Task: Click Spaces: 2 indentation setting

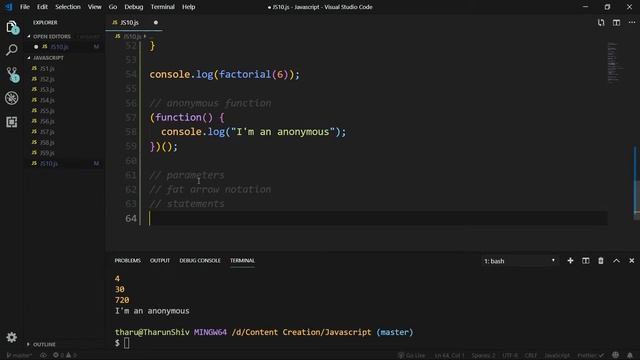Action: (483, 356)
